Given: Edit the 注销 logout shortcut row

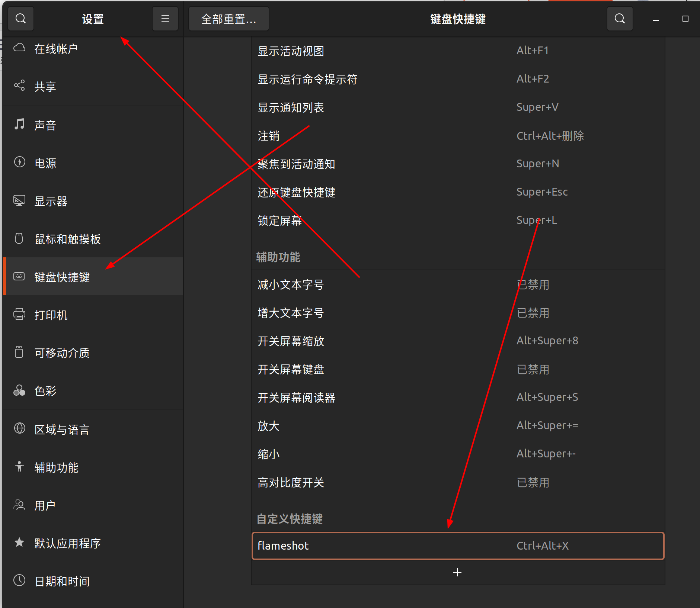Looking at the screenshot, I should coord(458,135).
